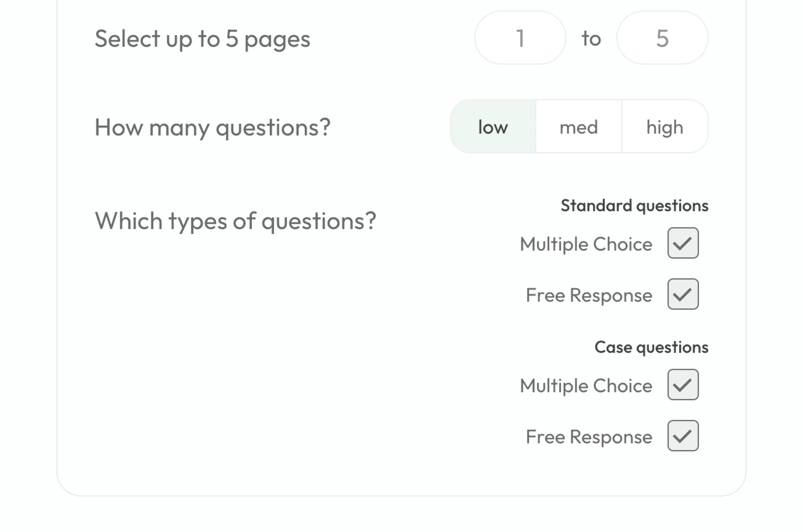Switch question density to med

point(579,126)
